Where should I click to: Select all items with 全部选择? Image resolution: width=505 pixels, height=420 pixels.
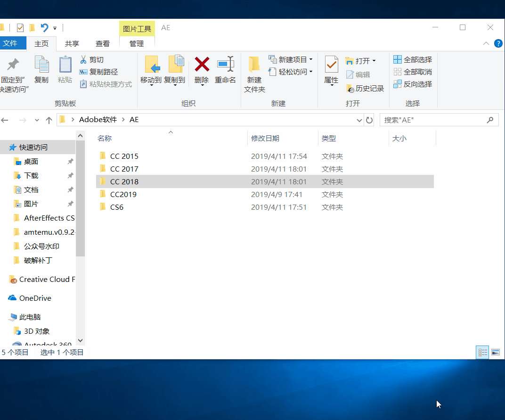coord(413,60)
